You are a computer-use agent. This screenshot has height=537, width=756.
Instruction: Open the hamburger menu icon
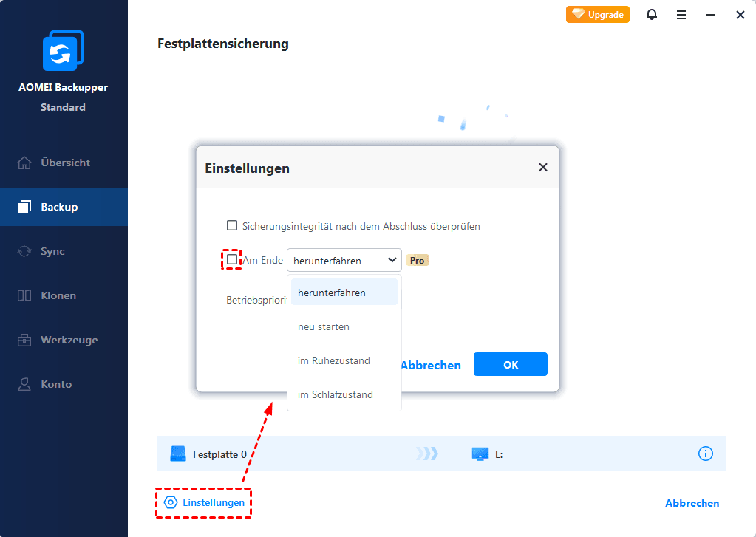click(x=681, y=15)
